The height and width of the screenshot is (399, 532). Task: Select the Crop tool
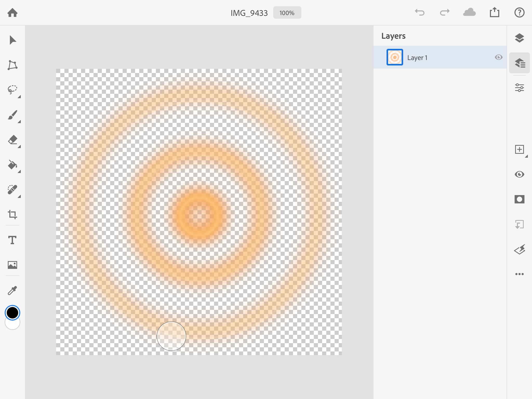click(12, 215)
